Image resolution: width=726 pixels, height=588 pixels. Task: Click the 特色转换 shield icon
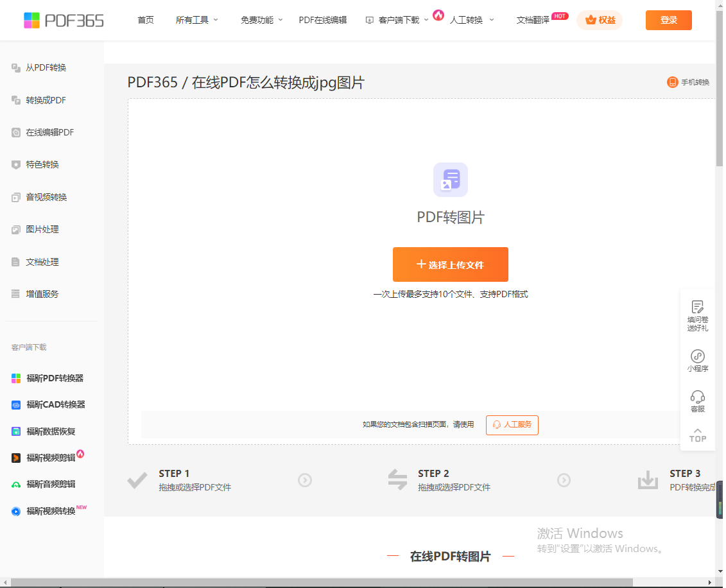(x=16, y=165)
